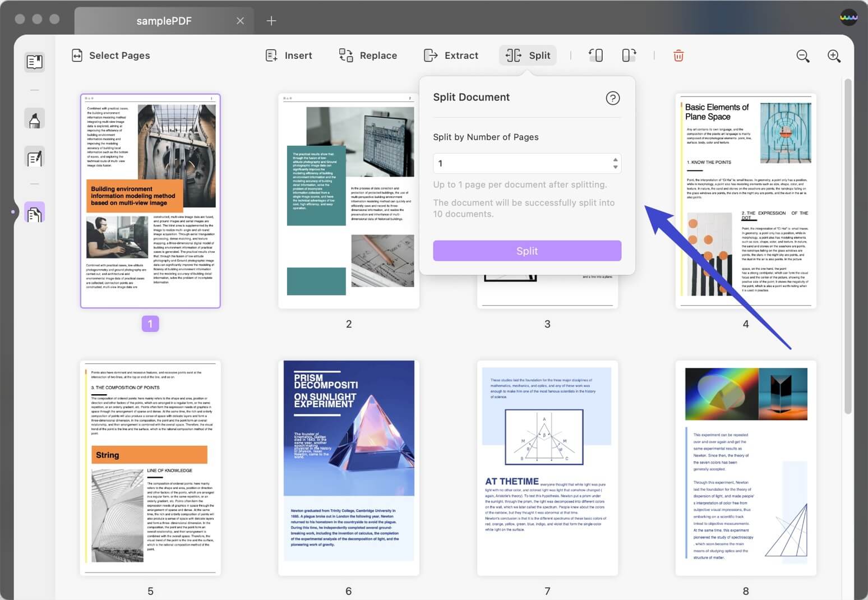Image resolution: width=868 pixels, height=600 pixels.
Task: Click the Organize Pages sidebar icon
Action: (34, 213)
